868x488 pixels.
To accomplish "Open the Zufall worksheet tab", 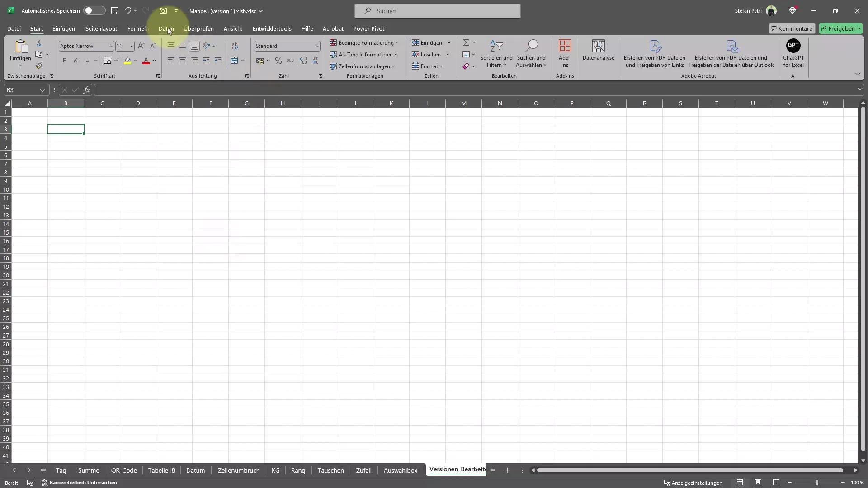I will (x=363, y=470).
